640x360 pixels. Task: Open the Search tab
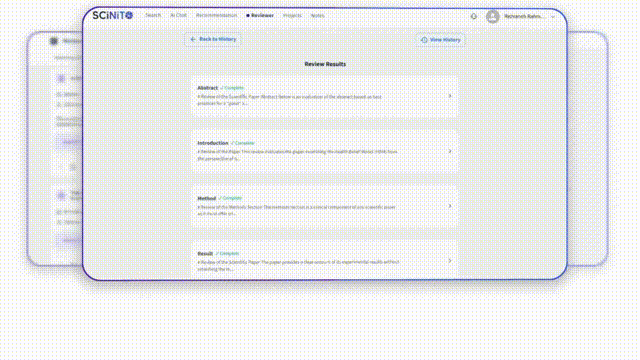(x=153, y=16)
